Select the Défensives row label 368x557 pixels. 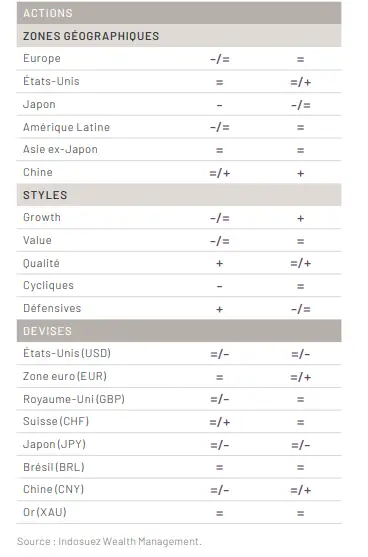52,308
